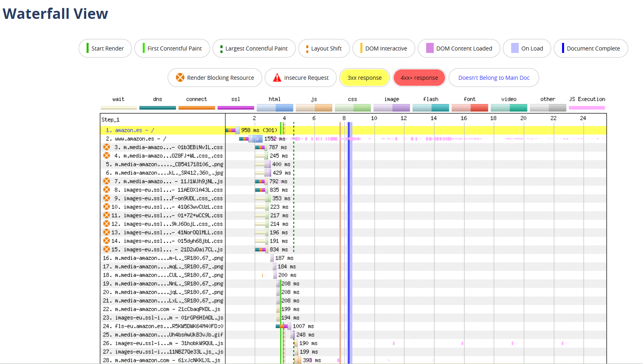Click render-blocking icon on row 14 015dyh68jbL.css
Viewport: 643px width, 364px height.
[x=107, y=241]
